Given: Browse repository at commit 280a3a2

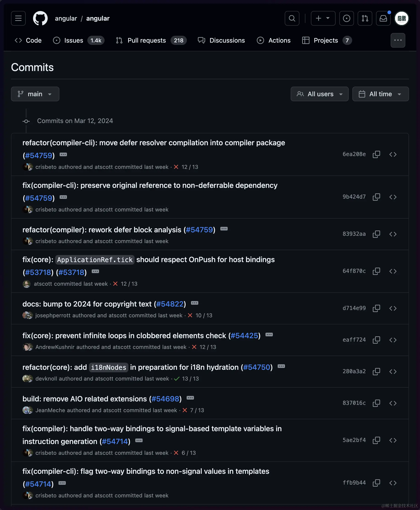Looking at the screenshot, I should tap(393, 371).
